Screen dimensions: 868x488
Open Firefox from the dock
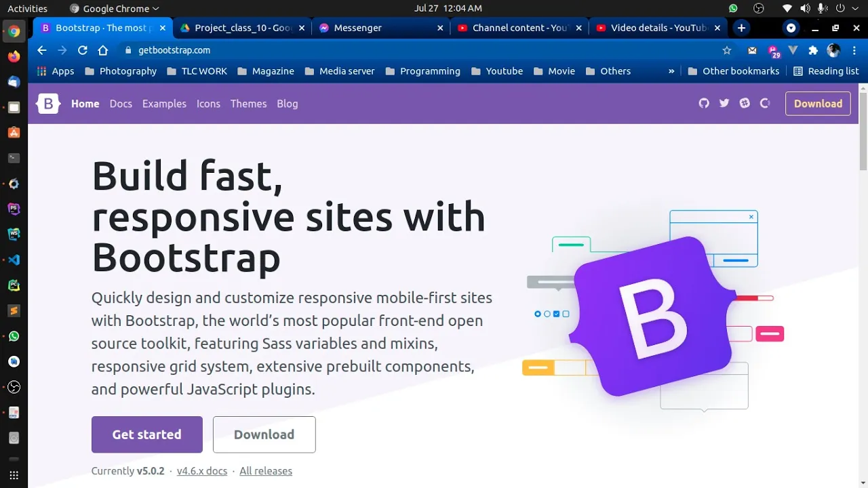(14, 57)
